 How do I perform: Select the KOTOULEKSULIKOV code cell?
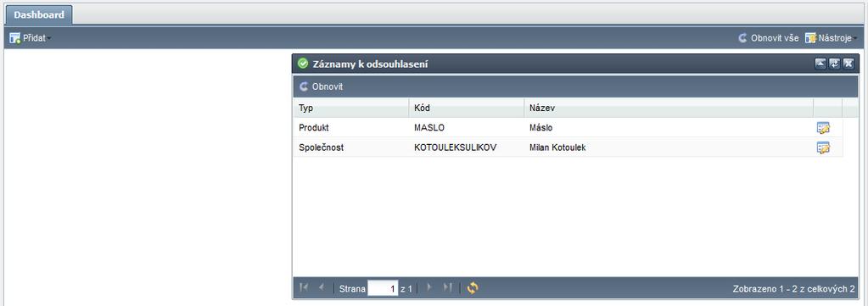[x=467, y=147]
